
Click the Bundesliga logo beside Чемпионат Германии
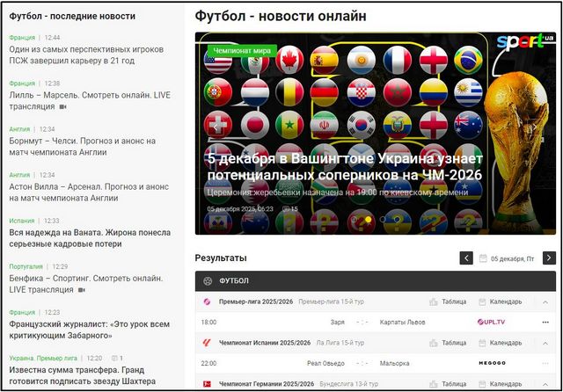[208, 384]
